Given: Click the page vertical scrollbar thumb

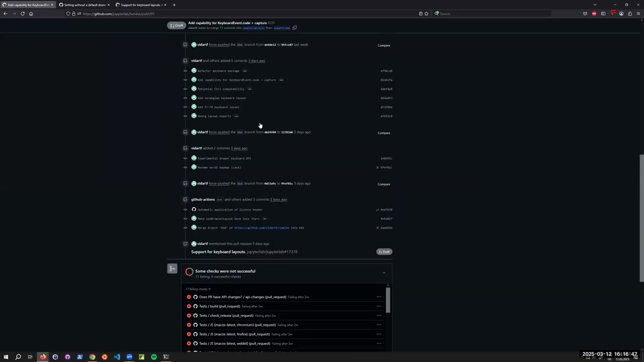Looking at the screenshot, I should click(x=641, y=218).
